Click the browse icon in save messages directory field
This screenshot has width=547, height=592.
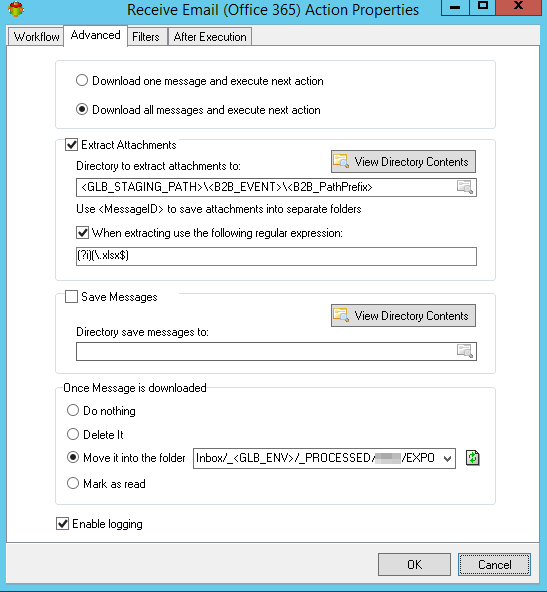(465, 351)
